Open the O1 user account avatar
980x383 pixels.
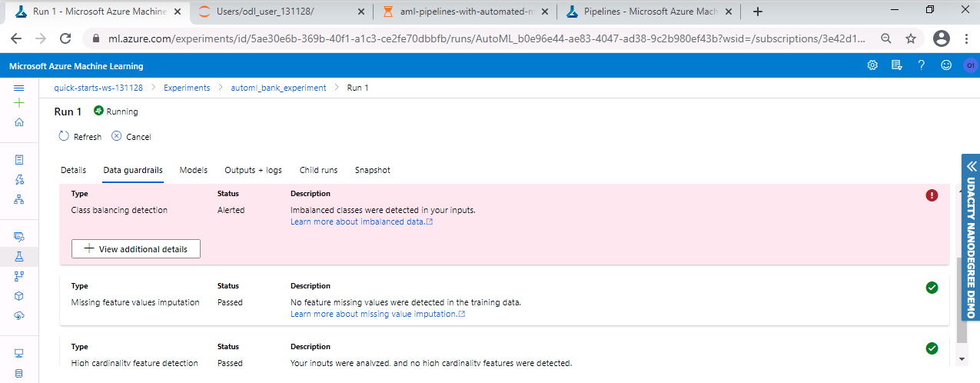(x=969, y=65)
